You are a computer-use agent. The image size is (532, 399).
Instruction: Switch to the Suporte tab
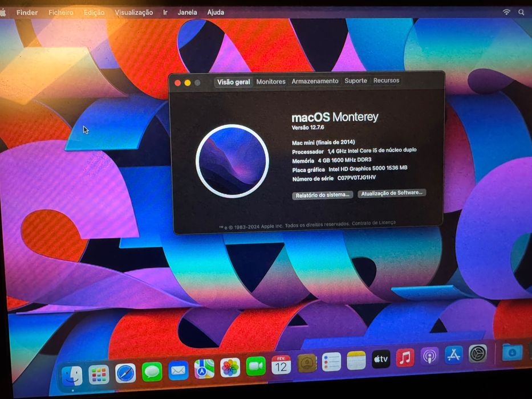pos(356,81)
